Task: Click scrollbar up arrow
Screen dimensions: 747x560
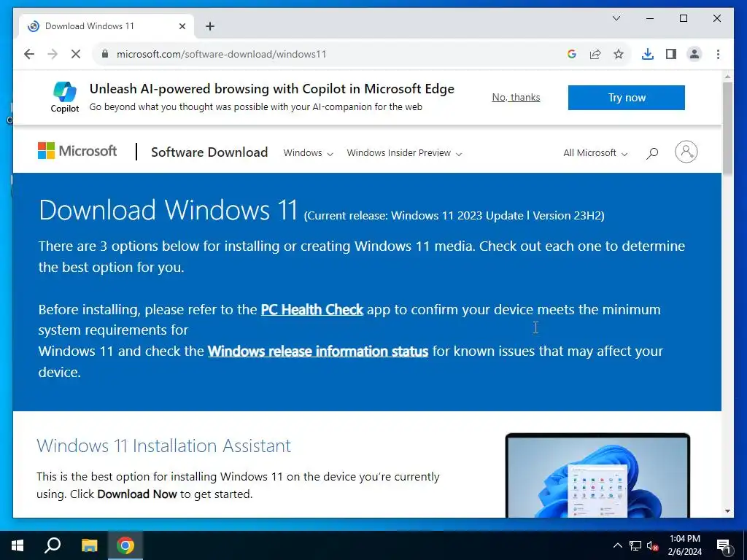Action: (727, 76)
